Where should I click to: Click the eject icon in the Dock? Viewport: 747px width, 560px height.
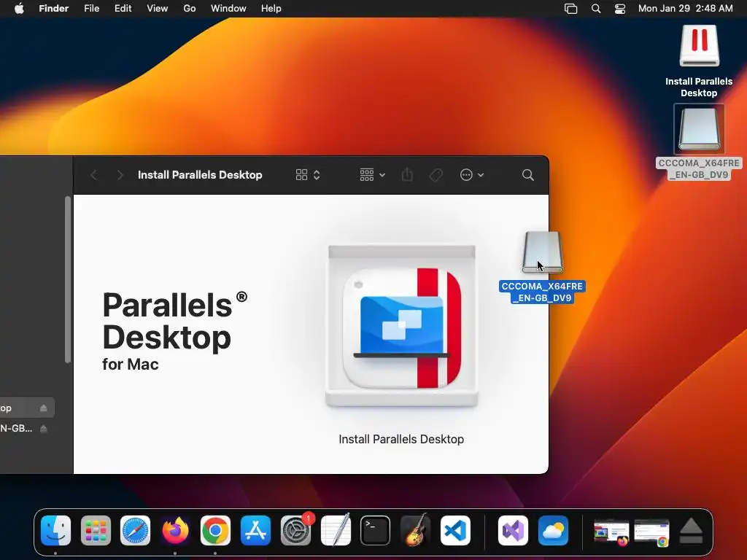point(692,531)
